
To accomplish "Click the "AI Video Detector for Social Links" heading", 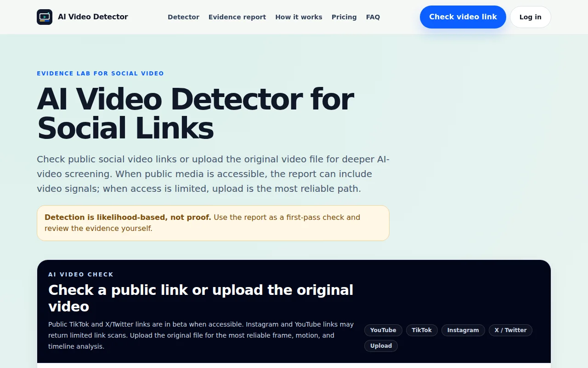I will [195, 113].
